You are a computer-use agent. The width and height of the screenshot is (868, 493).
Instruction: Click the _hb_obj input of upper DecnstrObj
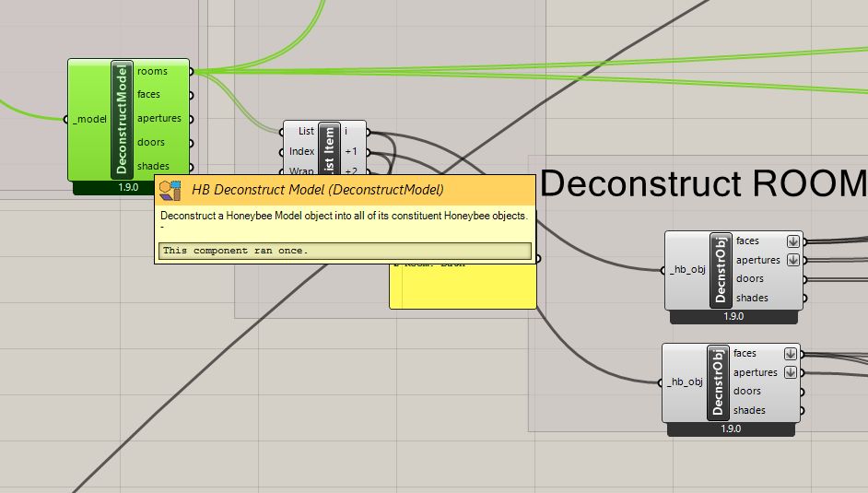pyautogui.click(x=686, y=269)
